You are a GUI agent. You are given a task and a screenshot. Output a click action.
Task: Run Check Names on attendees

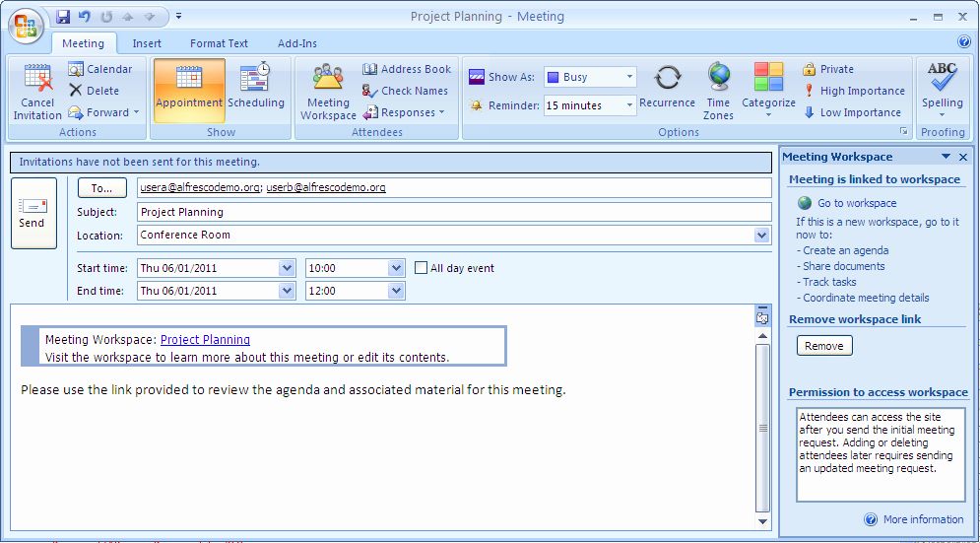click(405, 91)
